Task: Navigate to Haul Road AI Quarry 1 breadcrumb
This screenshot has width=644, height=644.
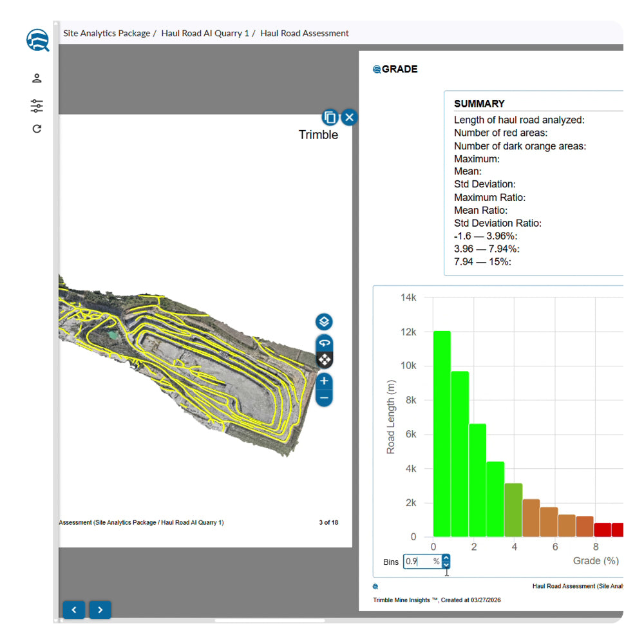Action: tap(205, 33)
